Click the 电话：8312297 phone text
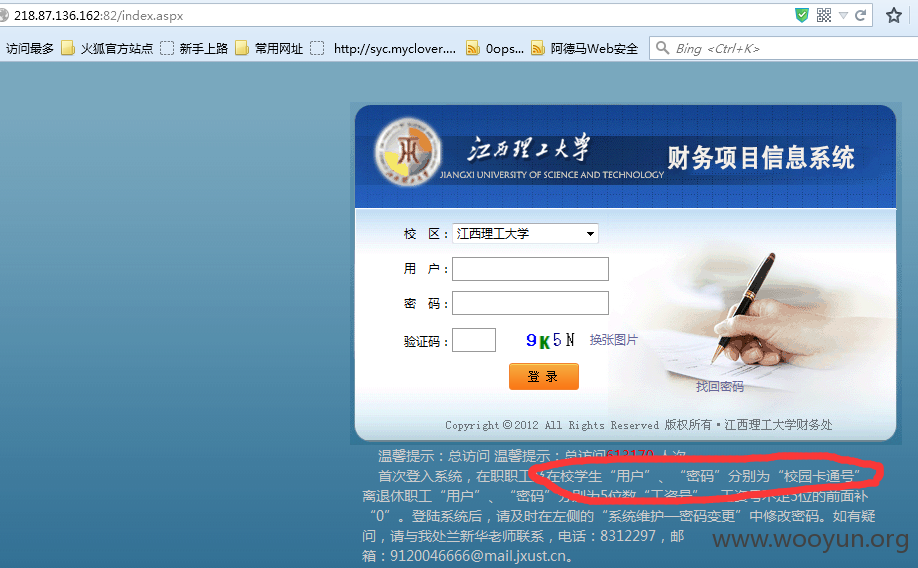The width and height of the screenshot is (918, 568). (607, 536)
